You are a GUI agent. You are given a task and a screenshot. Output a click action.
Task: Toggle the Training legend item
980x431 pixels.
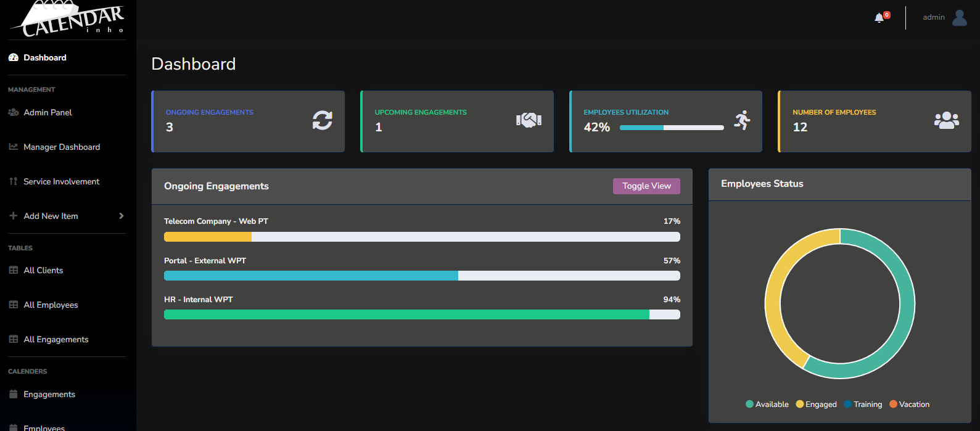click(863, 404)
